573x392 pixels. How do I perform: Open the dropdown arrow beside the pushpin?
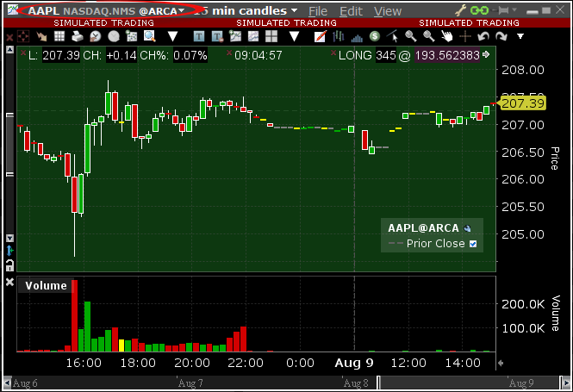click(x=514, y=9)
